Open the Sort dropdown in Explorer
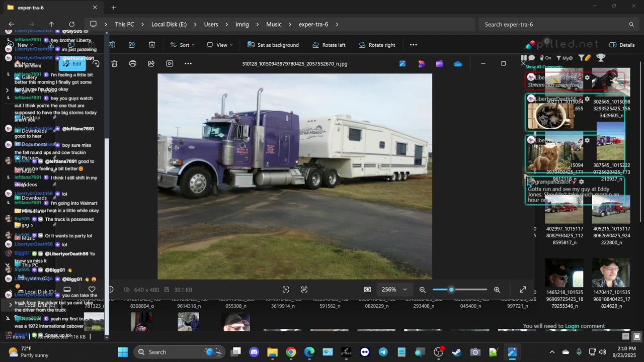The height and width of the screenshot is (362, 644). [x=183, y=45]
